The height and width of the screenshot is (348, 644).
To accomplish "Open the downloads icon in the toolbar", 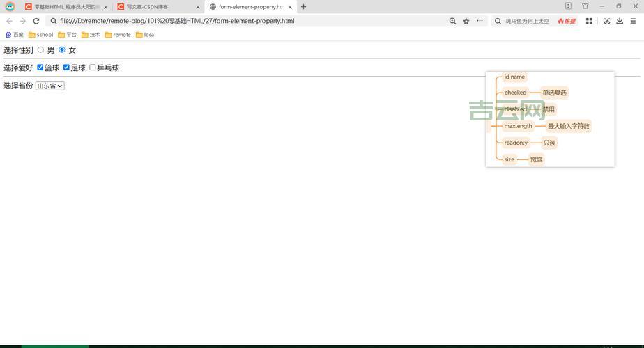I will point(620,21).
